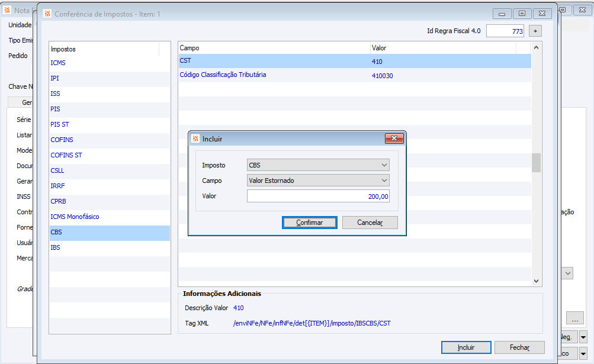This screenshot has width=594, height=364.
Task: Close the Incluir dialog with red X
Action: tap(394, 138)
